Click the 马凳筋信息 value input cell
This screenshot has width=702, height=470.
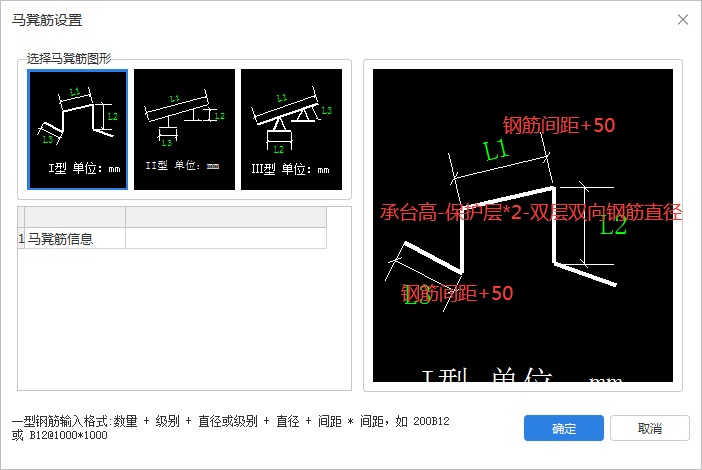226,238
